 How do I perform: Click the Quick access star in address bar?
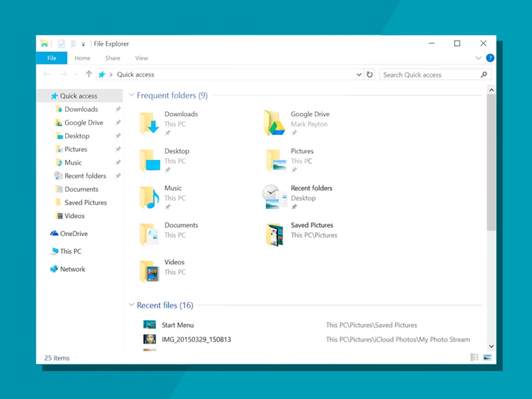click(102, 74)
